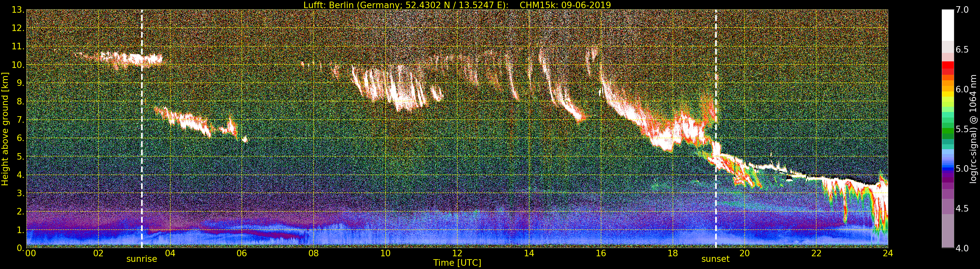
Task: Click the 'sunrise' label below the time axis
Action: [x=141, y=259]
